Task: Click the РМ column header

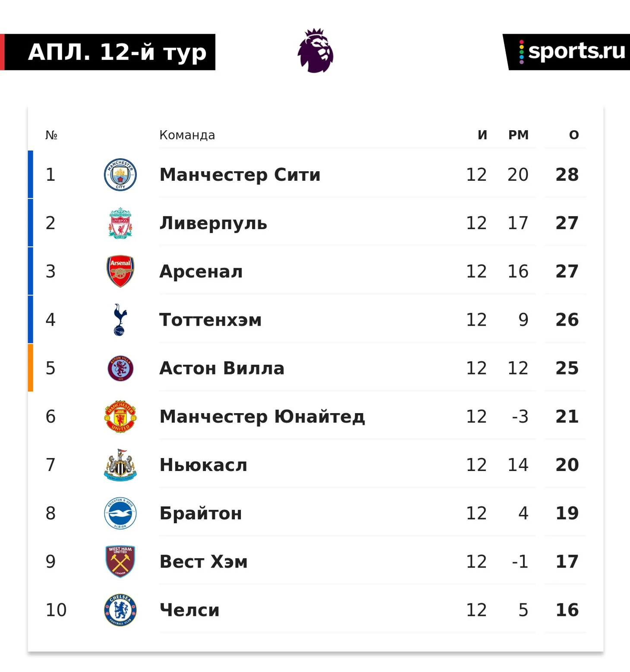Action: tap(518, 135)
